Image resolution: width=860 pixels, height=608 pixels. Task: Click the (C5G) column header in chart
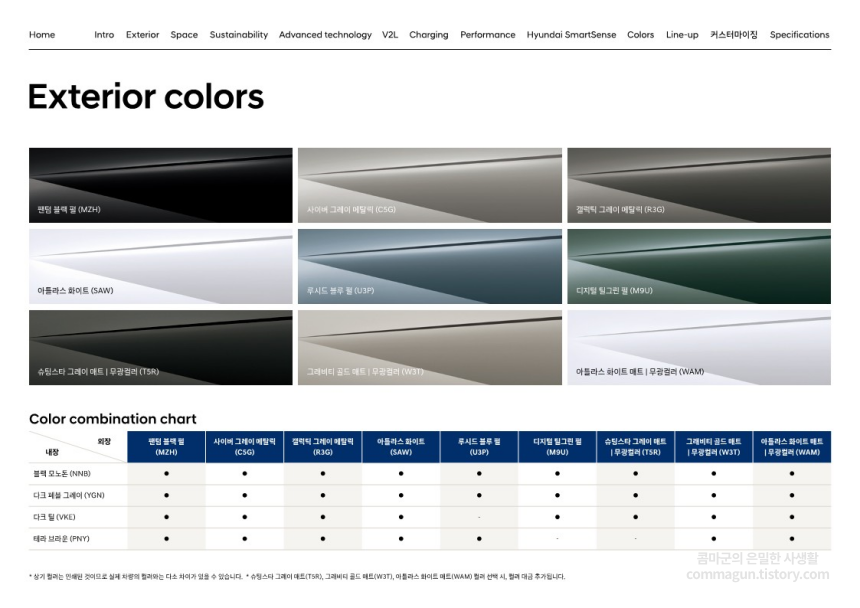click(x=245, y=447)
